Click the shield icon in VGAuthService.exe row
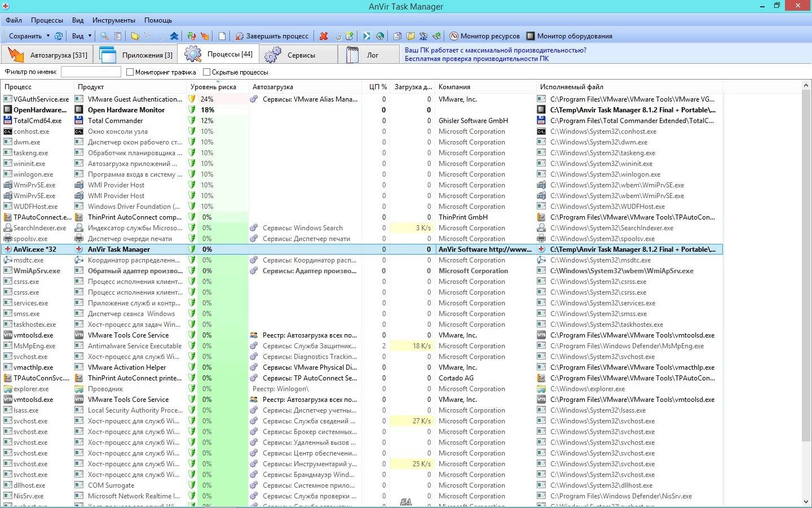This screenshot has height=508, width=812. [x=192, y=99]
